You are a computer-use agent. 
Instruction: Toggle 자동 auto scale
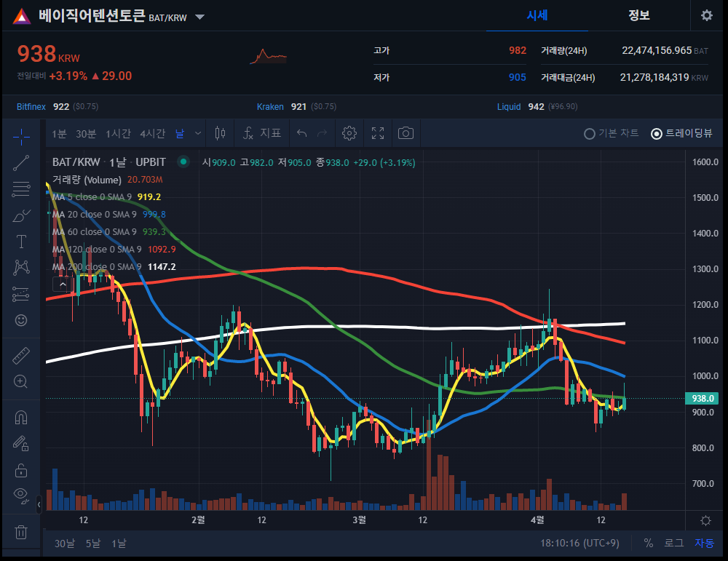[x=704, y=543]
